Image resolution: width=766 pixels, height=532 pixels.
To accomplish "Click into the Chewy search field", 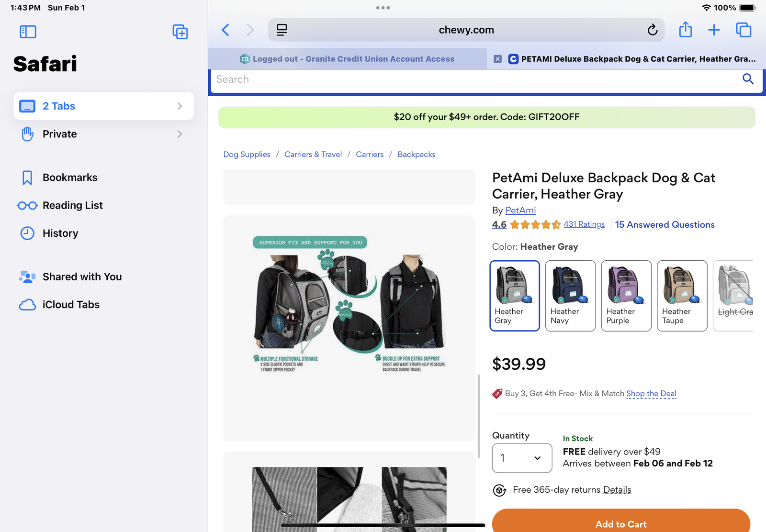I will point(474,79).
